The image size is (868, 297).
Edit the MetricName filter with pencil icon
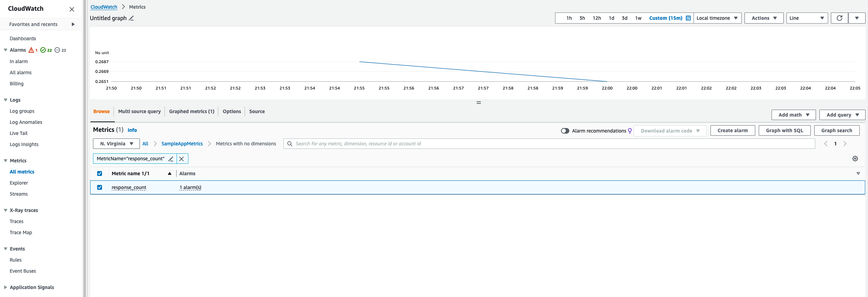(171, 159)
